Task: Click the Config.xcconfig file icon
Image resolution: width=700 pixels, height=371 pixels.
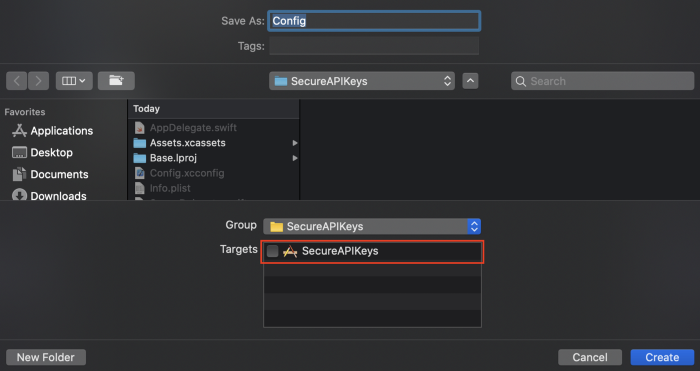Action: coord(140,173)
